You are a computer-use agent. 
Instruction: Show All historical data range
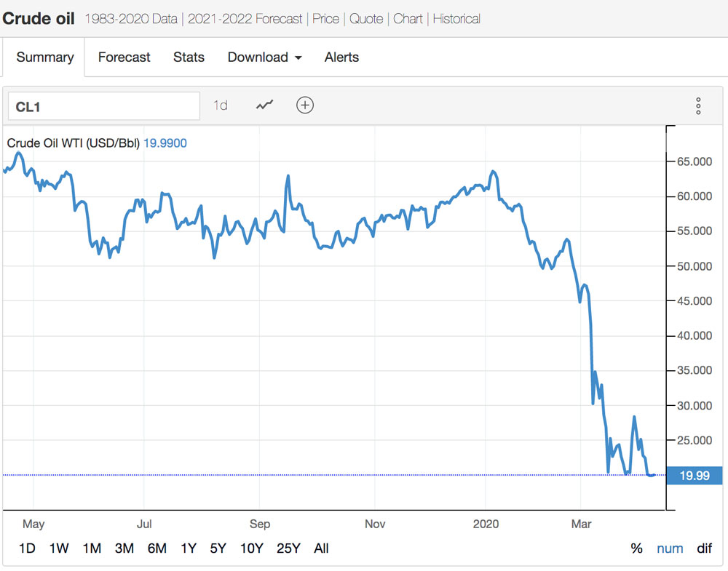coord(321,548)
